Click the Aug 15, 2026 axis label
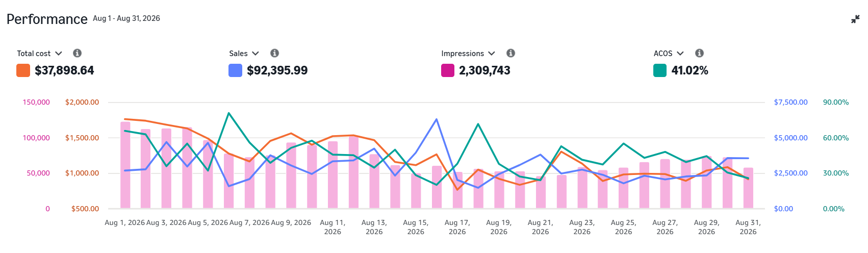Viewport: 868px width, 253px height. pyautogui.click(x=416, y=227)
